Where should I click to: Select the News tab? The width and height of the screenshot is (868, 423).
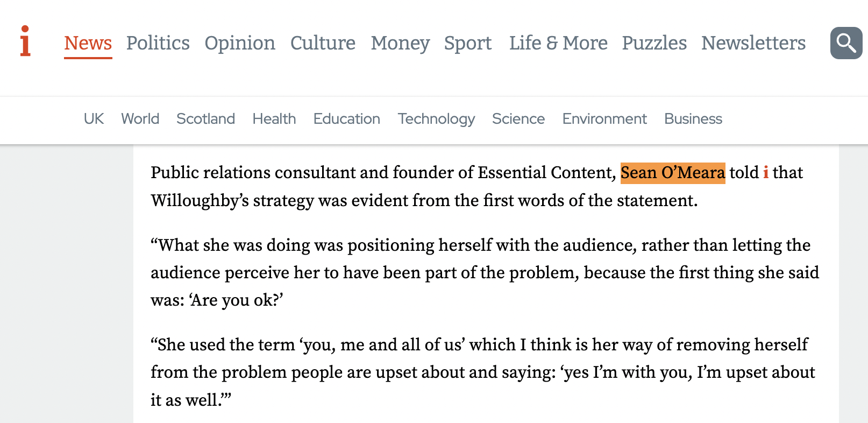click(x=88, y=43)
